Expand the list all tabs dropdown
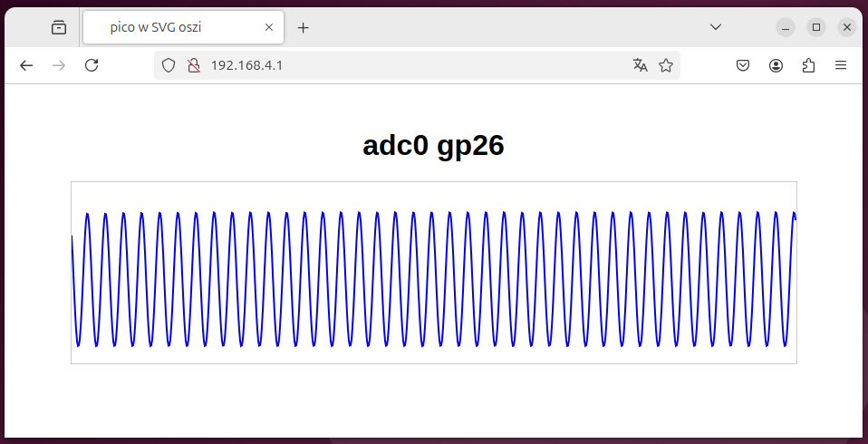Viewport: 868px width, 444px height. point(716,27)
